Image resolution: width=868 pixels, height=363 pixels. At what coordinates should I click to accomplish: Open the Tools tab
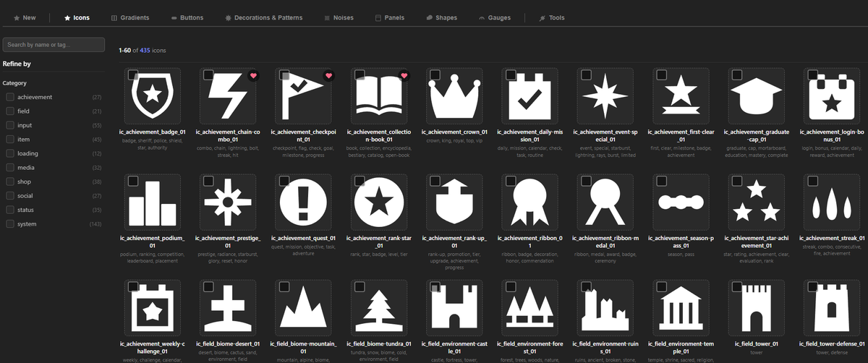[552, 17]
